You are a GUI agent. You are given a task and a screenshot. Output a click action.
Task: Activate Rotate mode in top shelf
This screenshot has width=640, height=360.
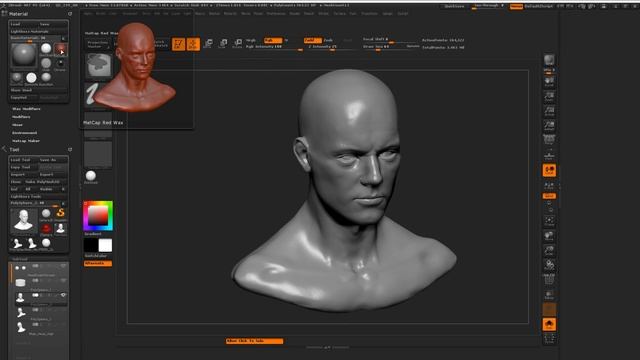[x=238, y=43]
